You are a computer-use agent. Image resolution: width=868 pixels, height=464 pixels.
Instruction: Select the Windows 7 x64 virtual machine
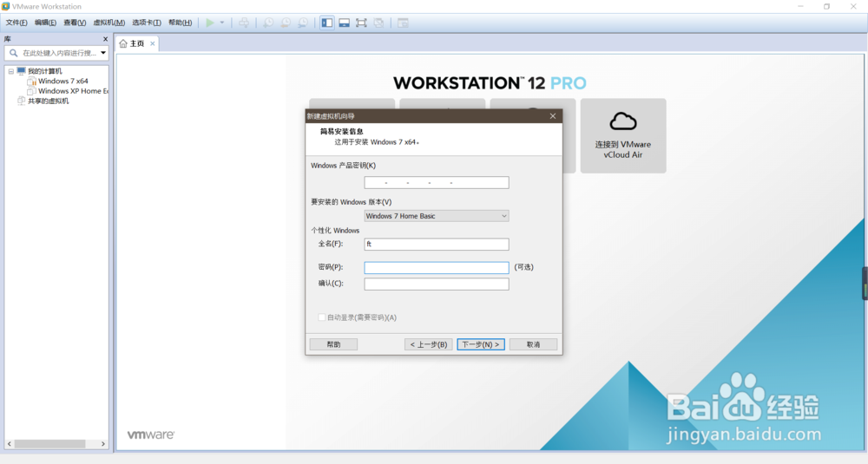(x=63, y=82)
